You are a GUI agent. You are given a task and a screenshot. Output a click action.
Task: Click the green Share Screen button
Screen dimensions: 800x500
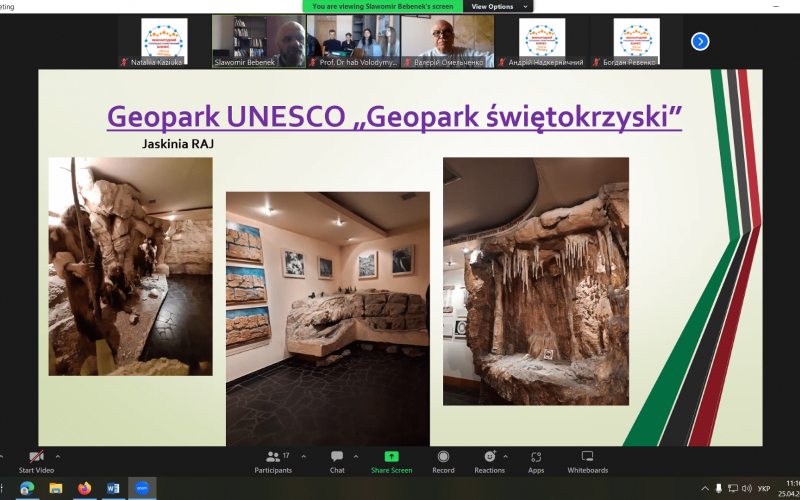pyautogui.click(x=391, y=462)
